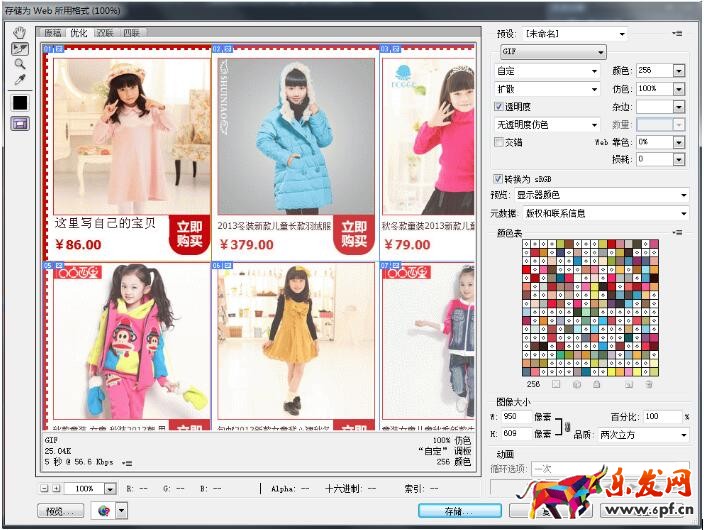The height and width of the screenshot is (530, 704).
Task: Open the optimize preset flyout menu
Action: [x=677, y=34]
